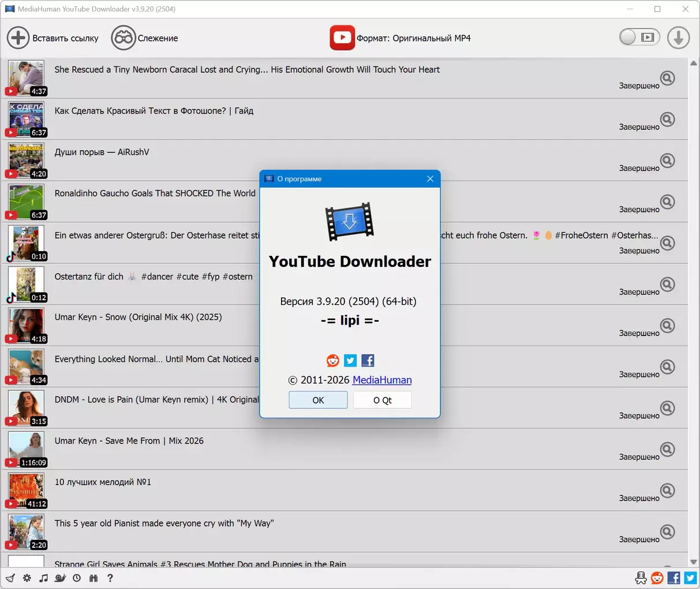Open the MediaHuman website link
The width and height of the screenshot is (700, 589).
click(382, 380)
